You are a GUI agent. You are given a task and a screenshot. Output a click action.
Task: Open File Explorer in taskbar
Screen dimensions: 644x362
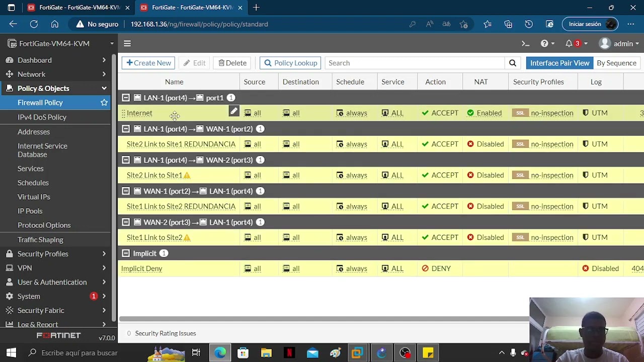[266, 353]
